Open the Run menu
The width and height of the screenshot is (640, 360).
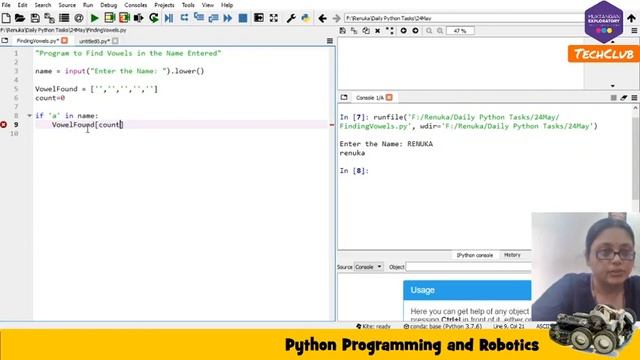pyautogui.click(x=88, y=5)
